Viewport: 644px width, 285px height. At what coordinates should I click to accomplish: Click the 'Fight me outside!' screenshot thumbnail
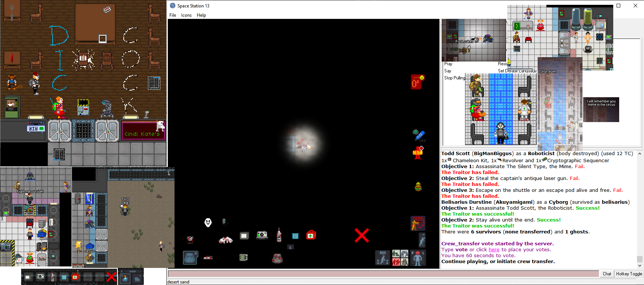[x=36, y=217]
